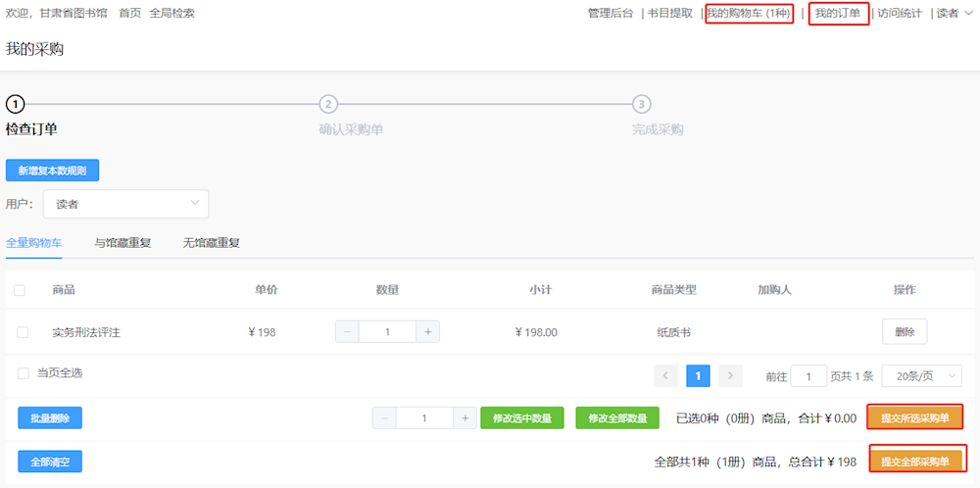Go to previous page arrow

point(665,375)
